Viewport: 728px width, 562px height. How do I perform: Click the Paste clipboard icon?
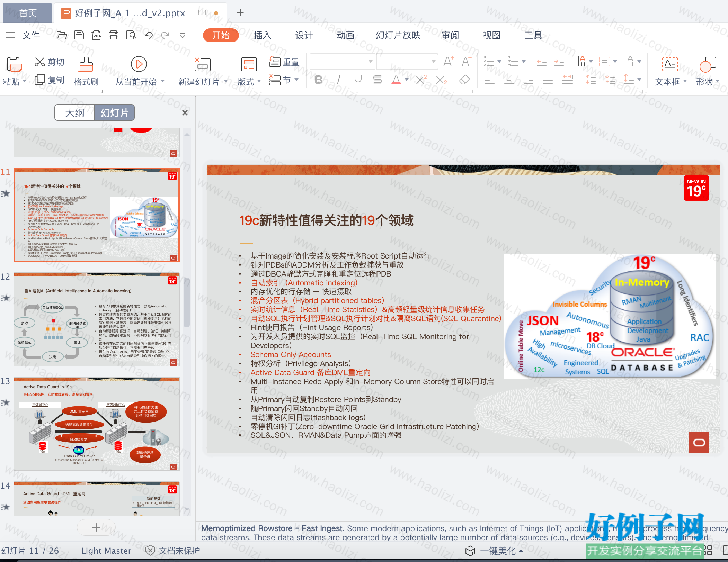coord(14,64)
